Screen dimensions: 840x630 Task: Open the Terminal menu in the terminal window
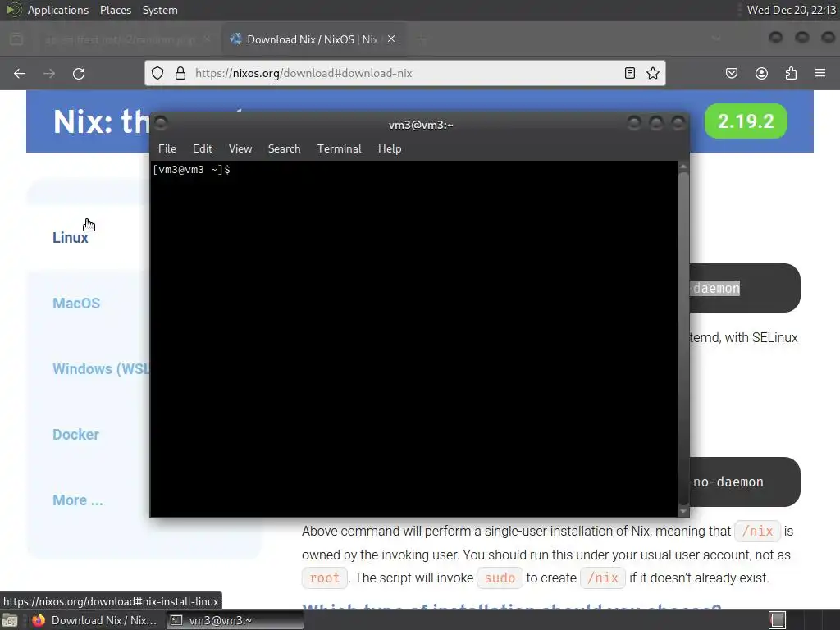pyautogui.click(x=339, y=149)
